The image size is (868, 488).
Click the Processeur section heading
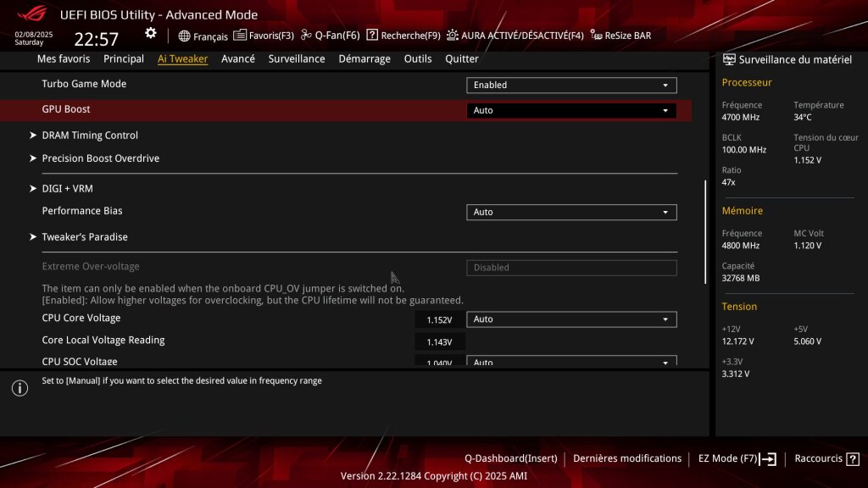point(747,82)
